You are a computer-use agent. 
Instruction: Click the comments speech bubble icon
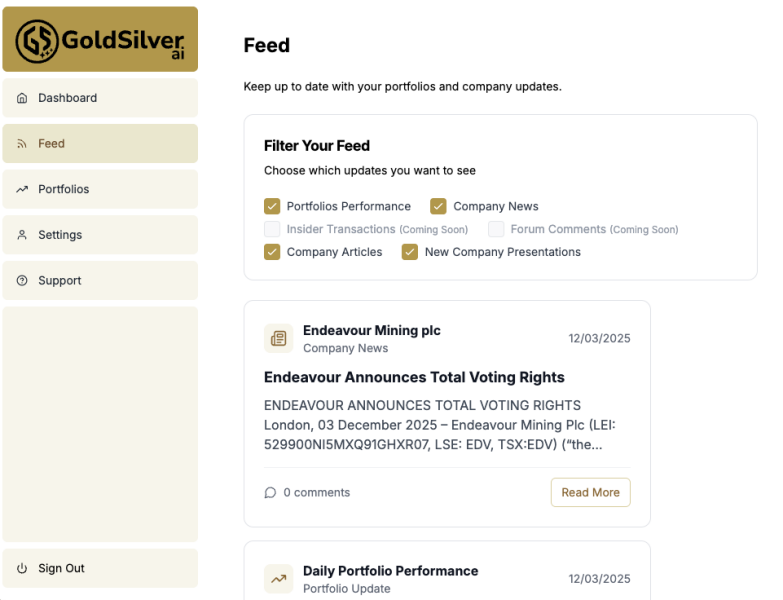[x=270, y=493]
